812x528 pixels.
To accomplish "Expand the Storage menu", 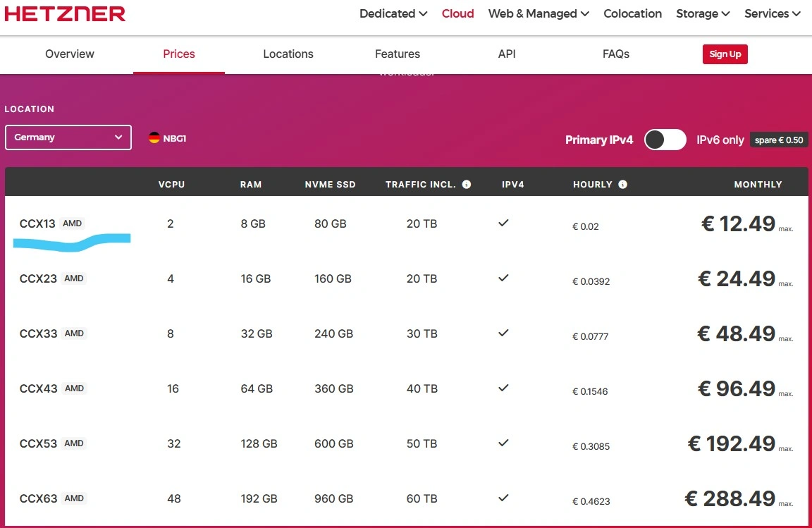I will point(703,13).
